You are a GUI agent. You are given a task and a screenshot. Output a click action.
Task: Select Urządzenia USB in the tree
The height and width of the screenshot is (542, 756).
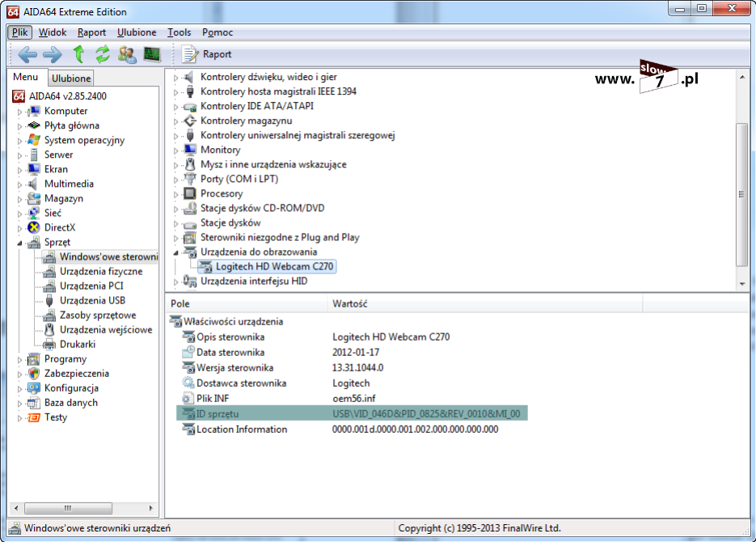(x=92, y=300)
